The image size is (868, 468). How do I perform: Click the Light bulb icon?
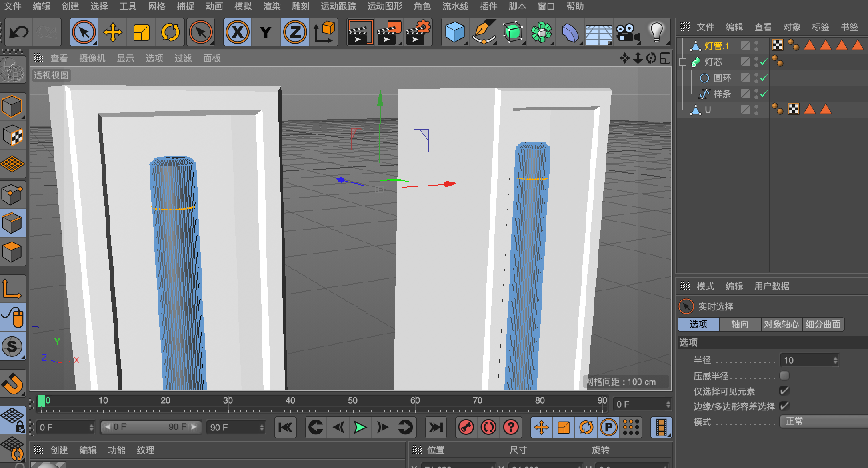click(x=656, y=32)
